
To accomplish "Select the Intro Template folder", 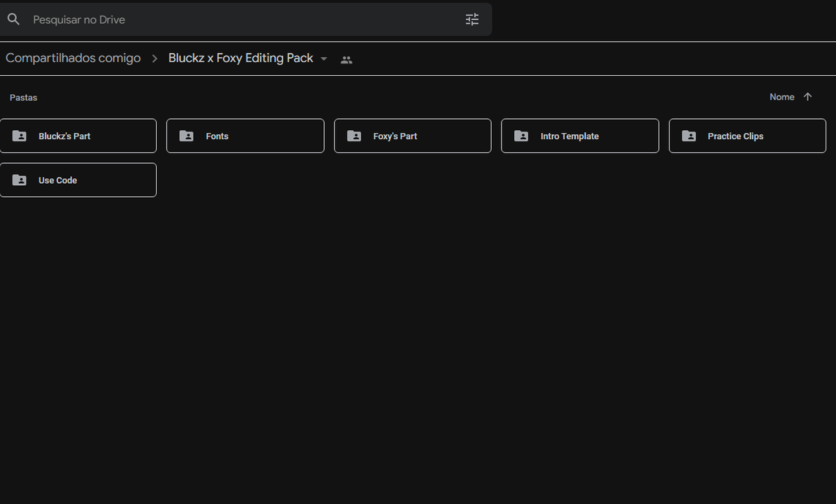I will pos(580,136).
